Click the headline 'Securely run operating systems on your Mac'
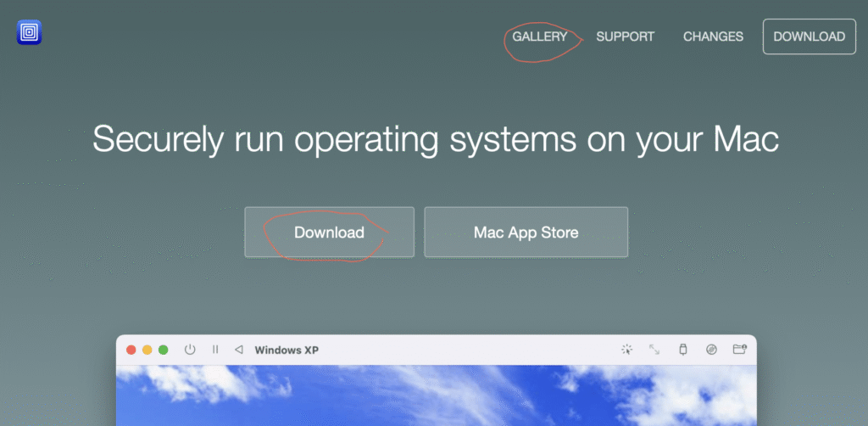 click(x=436, y=140)
